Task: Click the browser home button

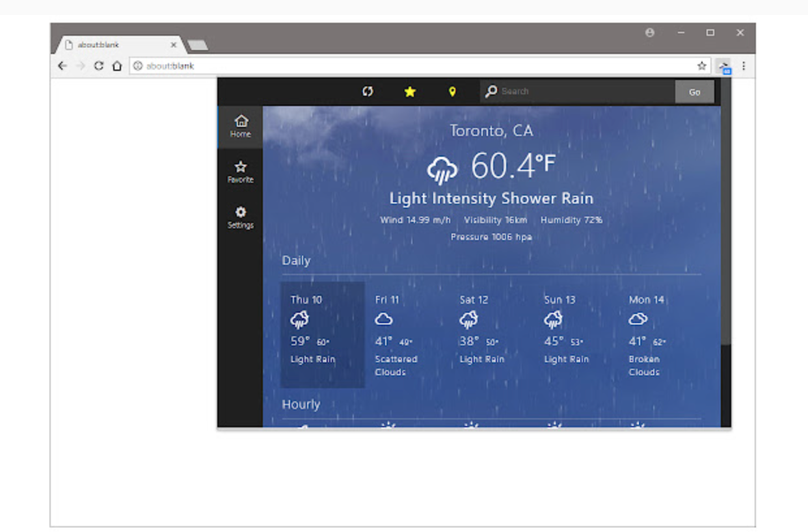Action: pos(117,66)
